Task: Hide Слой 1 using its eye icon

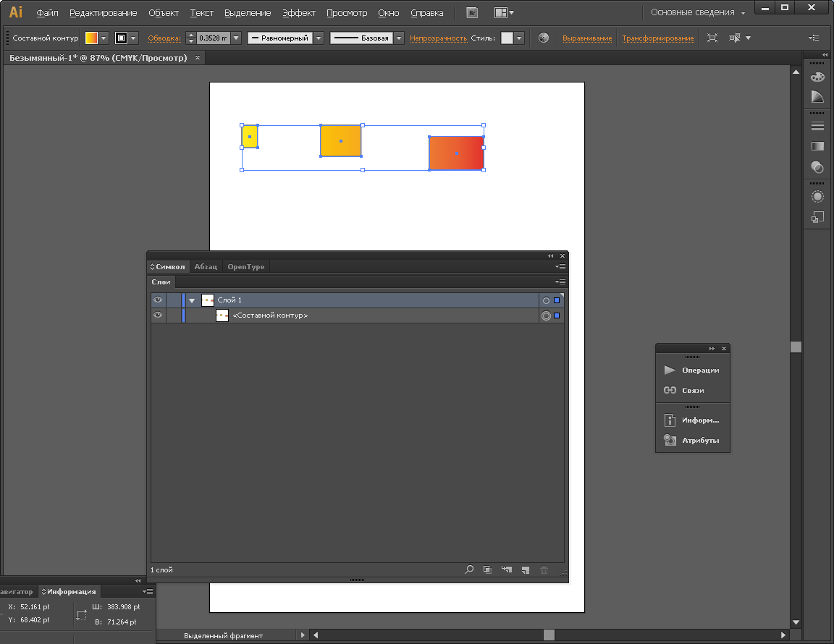Action: pos(158,300)
